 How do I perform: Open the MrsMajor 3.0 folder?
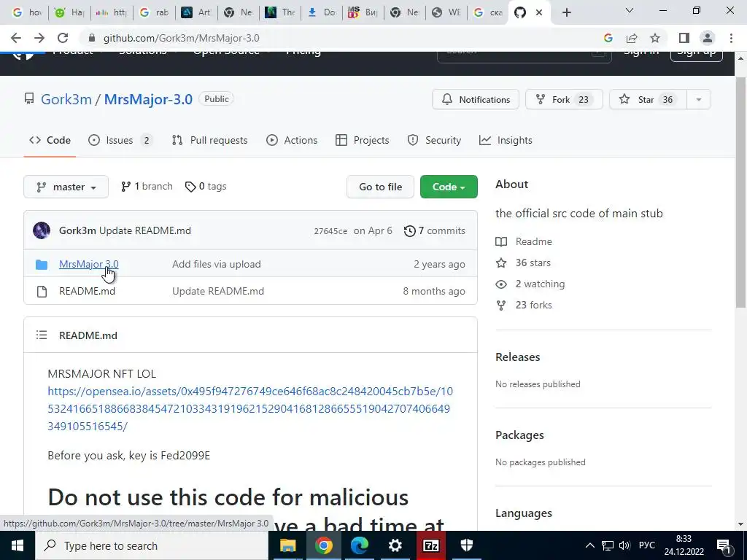point(88,264)
